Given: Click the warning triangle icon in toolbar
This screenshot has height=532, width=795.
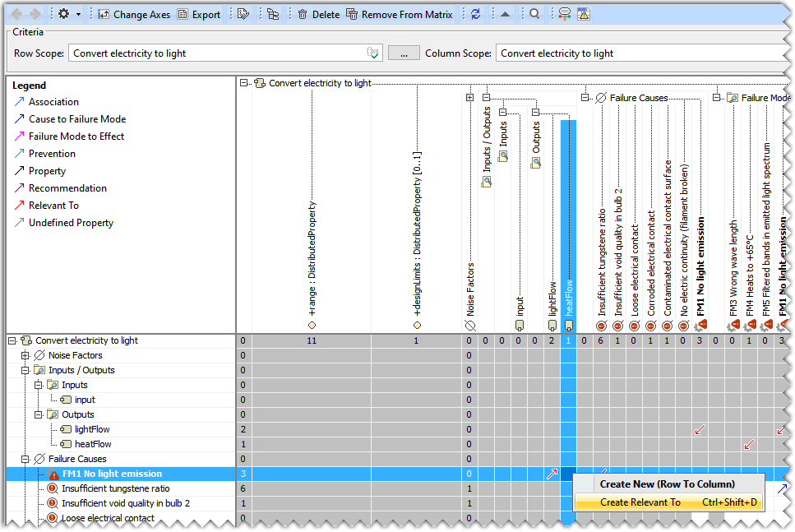Looking at the screenshot, I should click(583, 14).
